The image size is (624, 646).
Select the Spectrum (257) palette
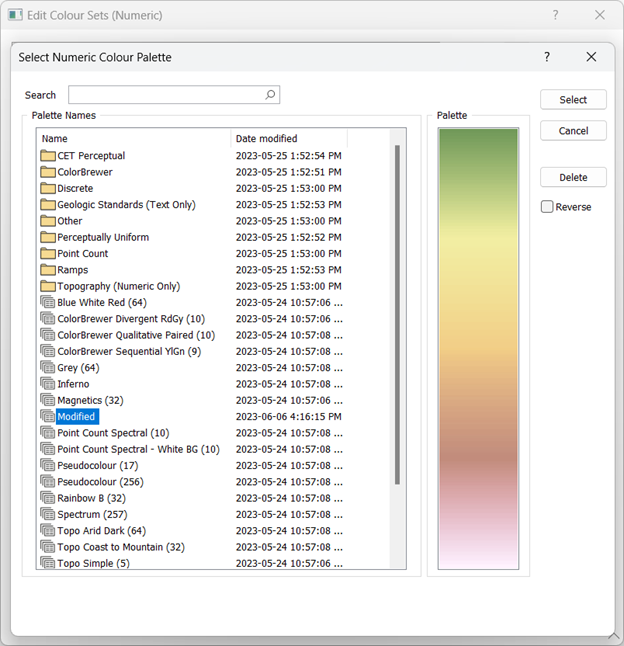click(x=91, y=514)
